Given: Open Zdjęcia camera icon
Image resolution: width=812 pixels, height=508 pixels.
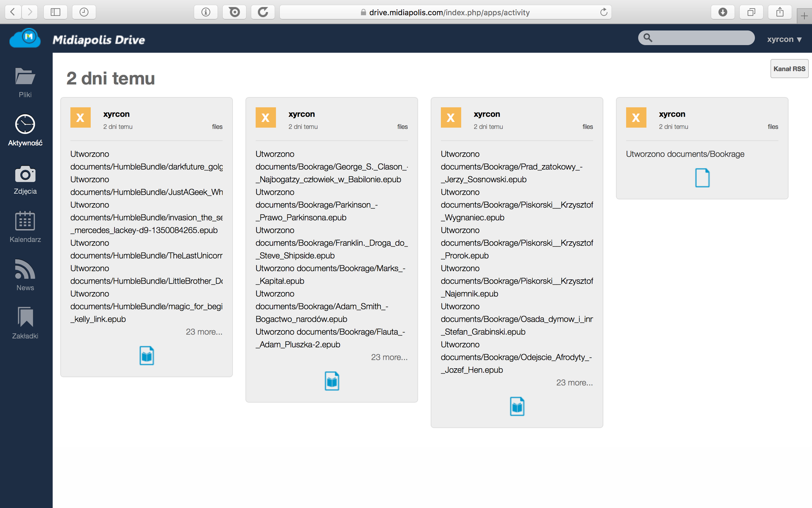Looking at the screenshot, I should click(25, 174).
